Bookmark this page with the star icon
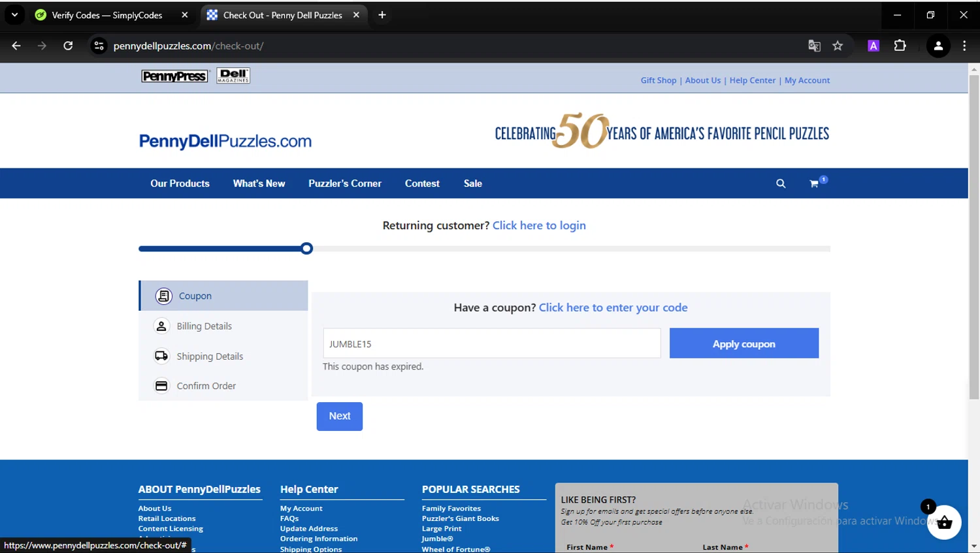The width and height of the screenshot is (980, 553). point(838,46)
